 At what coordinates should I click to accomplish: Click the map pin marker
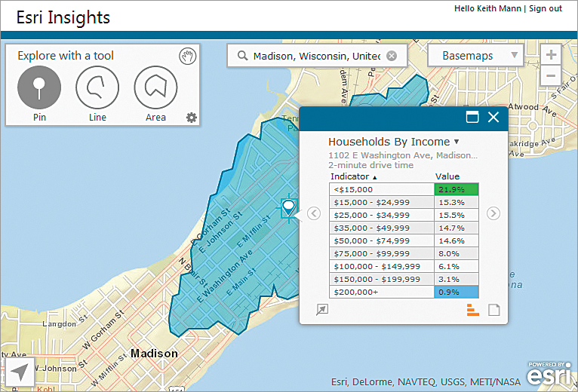coord(288,208)
